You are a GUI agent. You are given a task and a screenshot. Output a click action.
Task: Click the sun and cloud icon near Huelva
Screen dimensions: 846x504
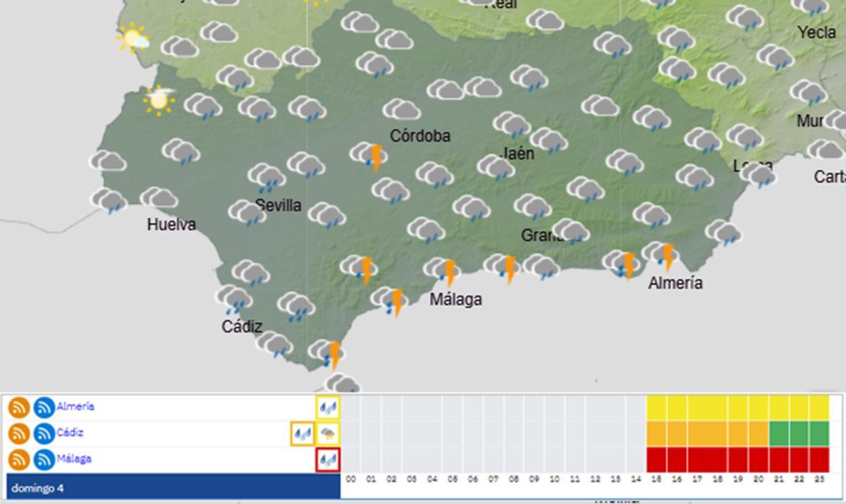158,101
